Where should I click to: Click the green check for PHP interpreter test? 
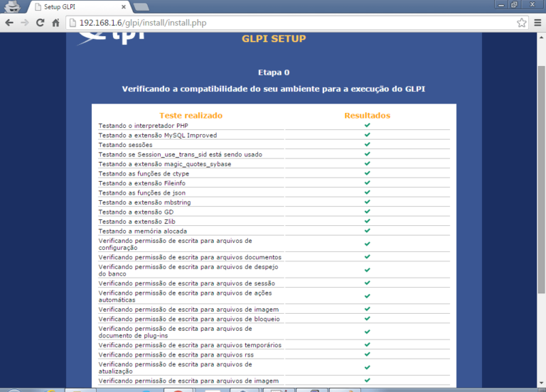pyautogui.click(x=368, y=125)
